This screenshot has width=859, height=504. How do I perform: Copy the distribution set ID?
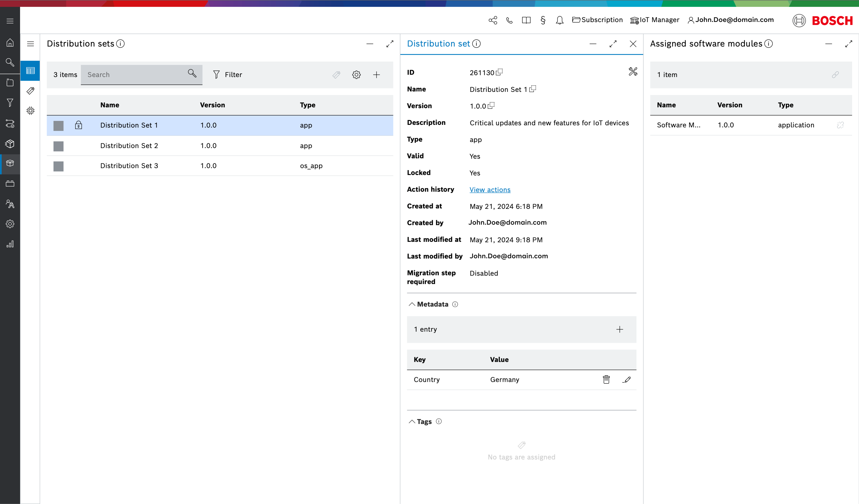(499, 72)
